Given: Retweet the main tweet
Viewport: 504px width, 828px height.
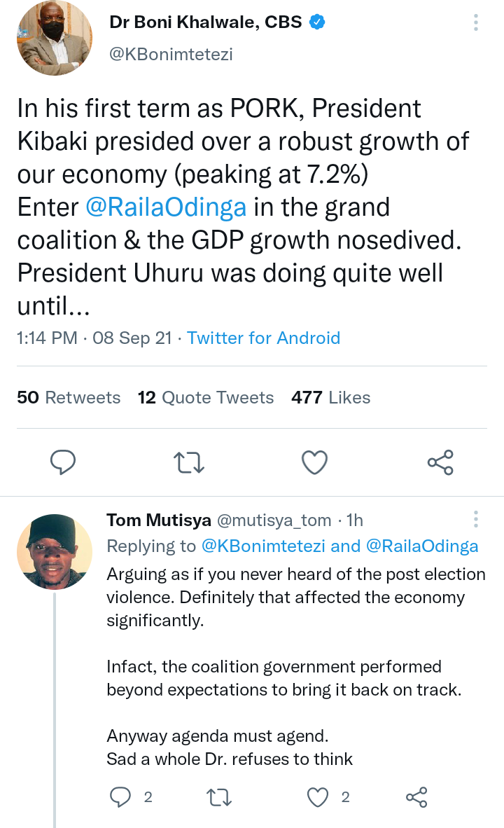Looking at the screenshot, I should (x=188, y=462).
